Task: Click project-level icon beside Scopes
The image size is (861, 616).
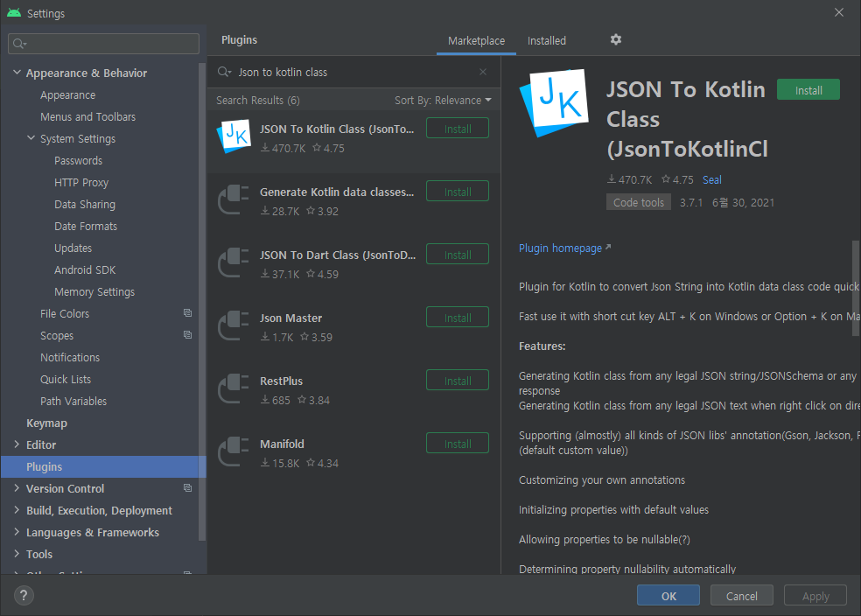Action: [188, 335]
